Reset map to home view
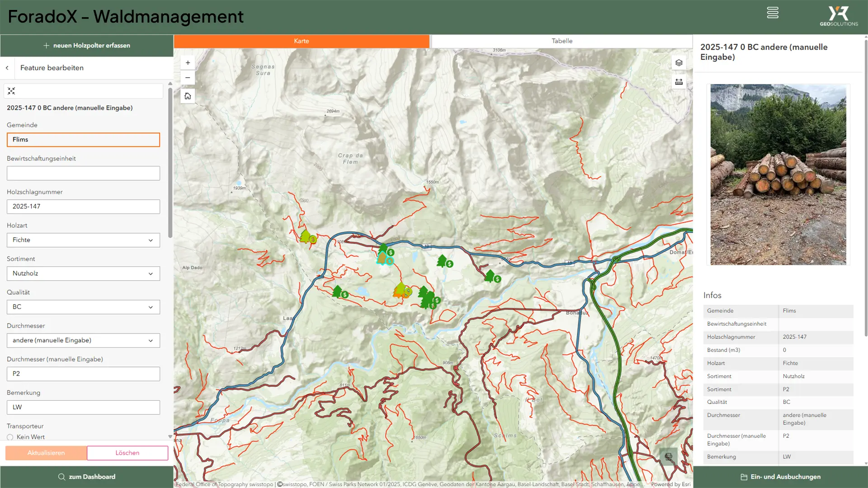 point(188,96)
